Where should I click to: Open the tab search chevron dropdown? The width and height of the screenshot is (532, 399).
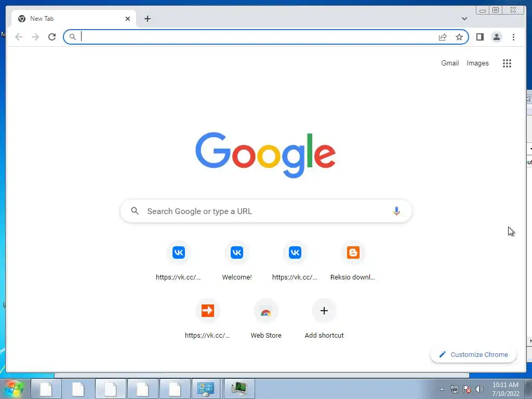464,19
